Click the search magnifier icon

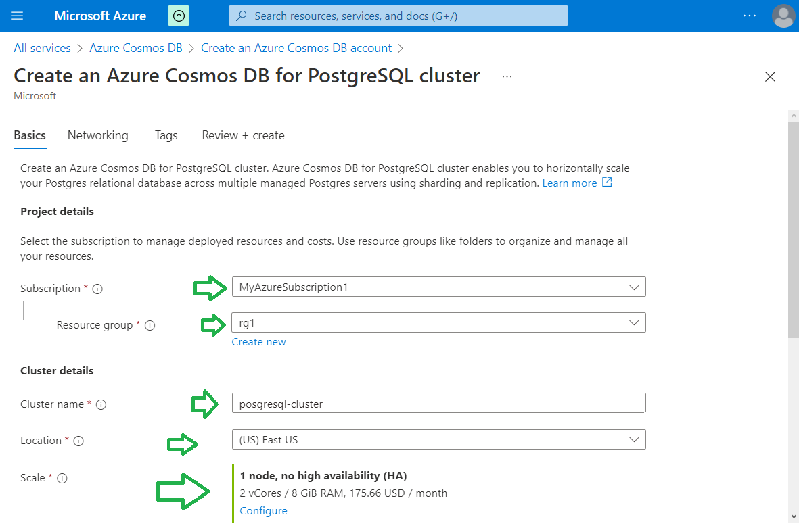242,16
